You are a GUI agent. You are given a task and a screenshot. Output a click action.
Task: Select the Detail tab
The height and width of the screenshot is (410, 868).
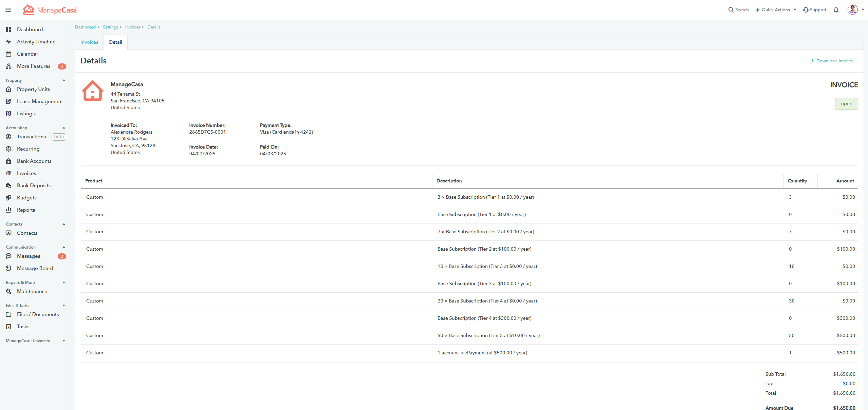(x=115, y=42)
